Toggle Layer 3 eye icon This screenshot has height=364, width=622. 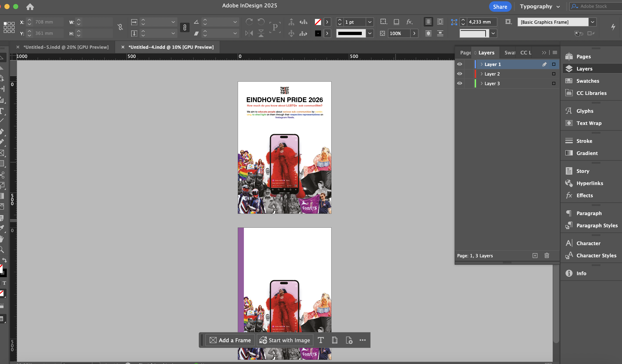[x=460, y=83]
